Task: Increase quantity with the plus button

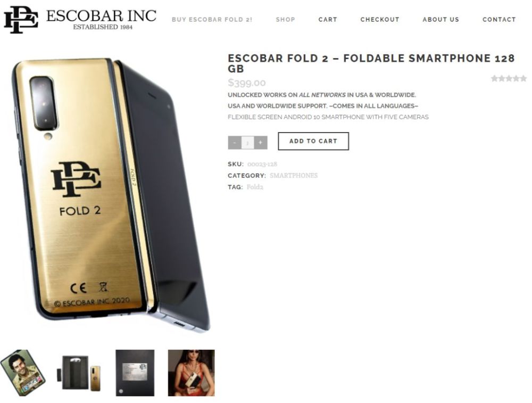Action: 261,143
